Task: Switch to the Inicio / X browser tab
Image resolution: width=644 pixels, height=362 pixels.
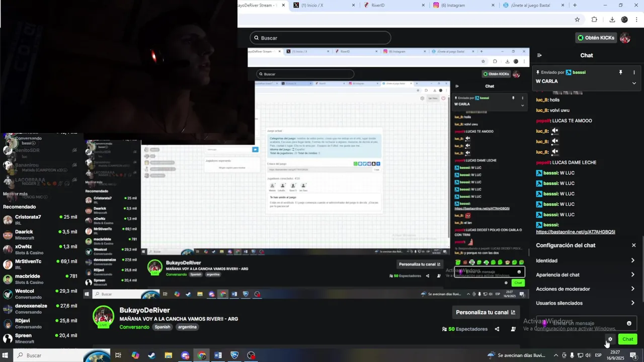Action: click(325, 5)
